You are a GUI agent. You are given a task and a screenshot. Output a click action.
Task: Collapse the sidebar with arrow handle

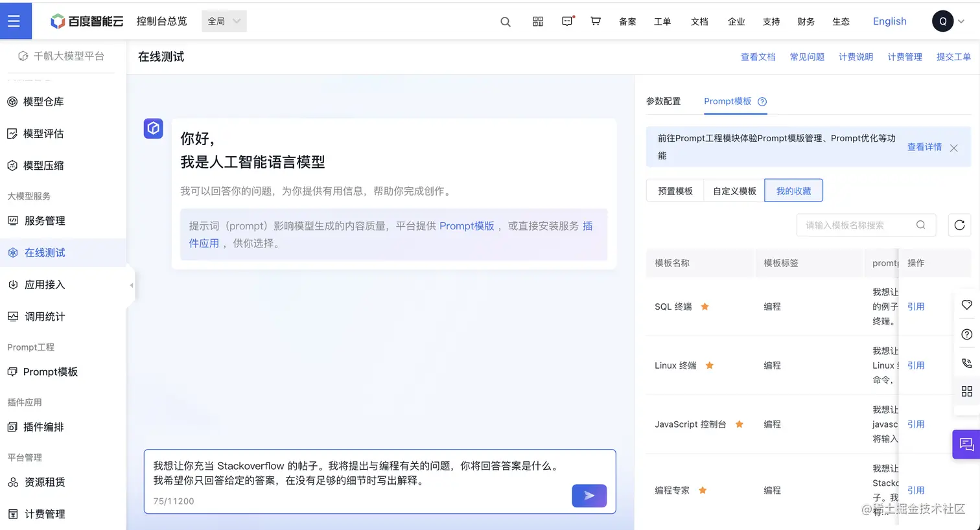(131, 285)
